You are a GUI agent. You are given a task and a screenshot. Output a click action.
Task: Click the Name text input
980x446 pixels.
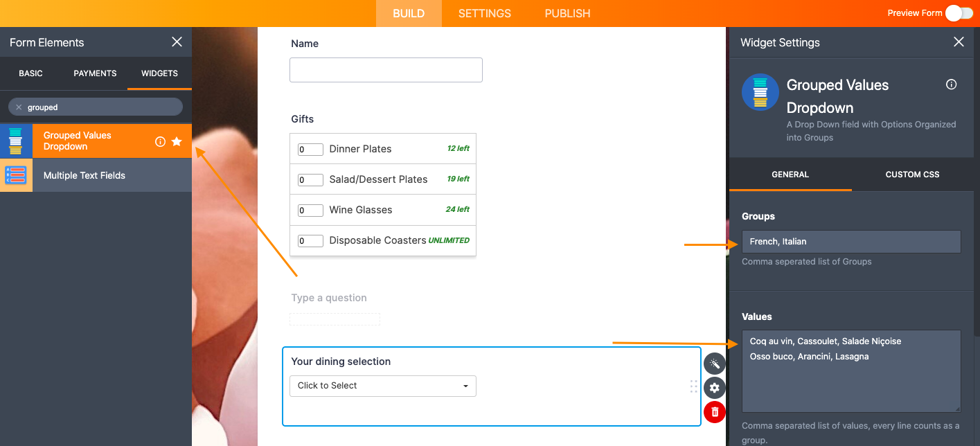coord(386,70)
